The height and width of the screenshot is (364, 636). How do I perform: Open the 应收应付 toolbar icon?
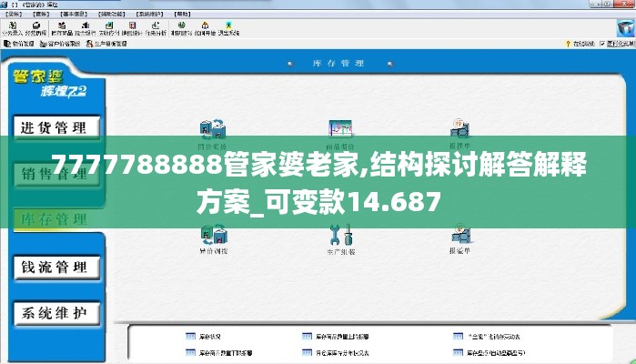coord(109,29)
